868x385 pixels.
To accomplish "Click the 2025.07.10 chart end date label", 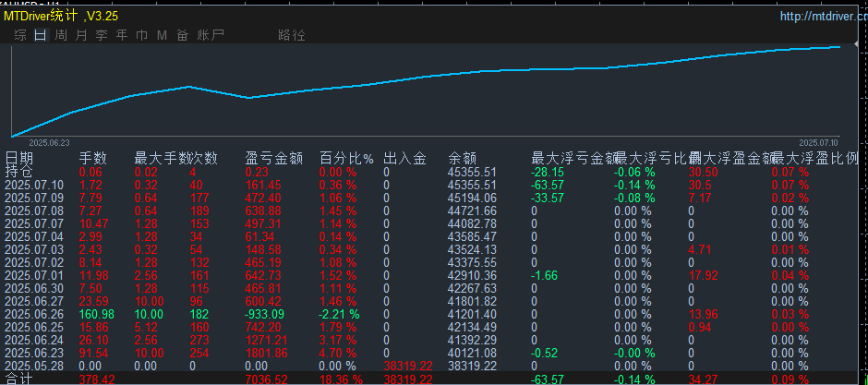I will click(819, 142).
